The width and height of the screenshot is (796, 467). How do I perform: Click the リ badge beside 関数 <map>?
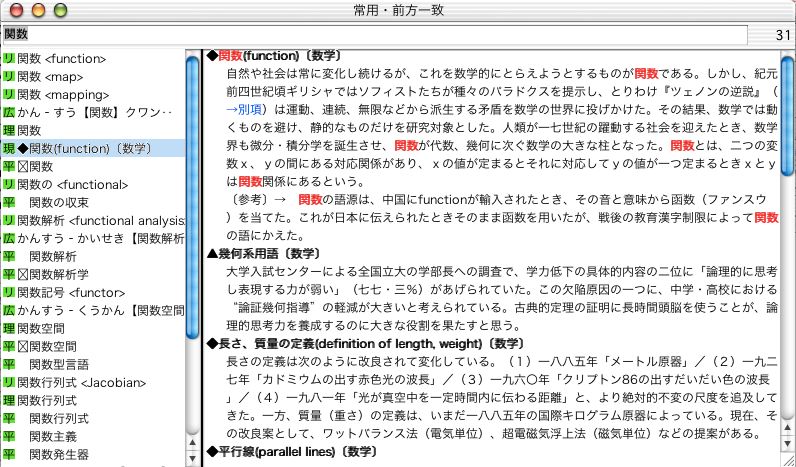pos(9,77)
